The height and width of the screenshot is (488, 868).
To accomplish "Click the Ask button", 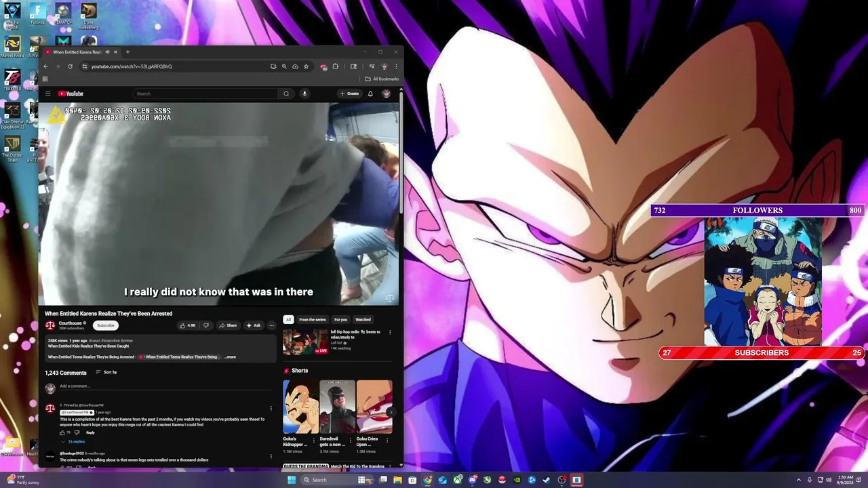I will click(253, 325).
